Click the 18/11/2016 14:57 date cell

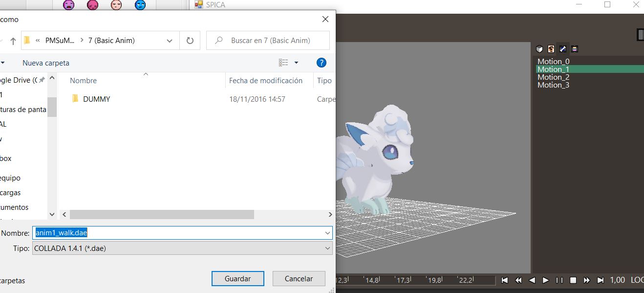tap(257, 99)
